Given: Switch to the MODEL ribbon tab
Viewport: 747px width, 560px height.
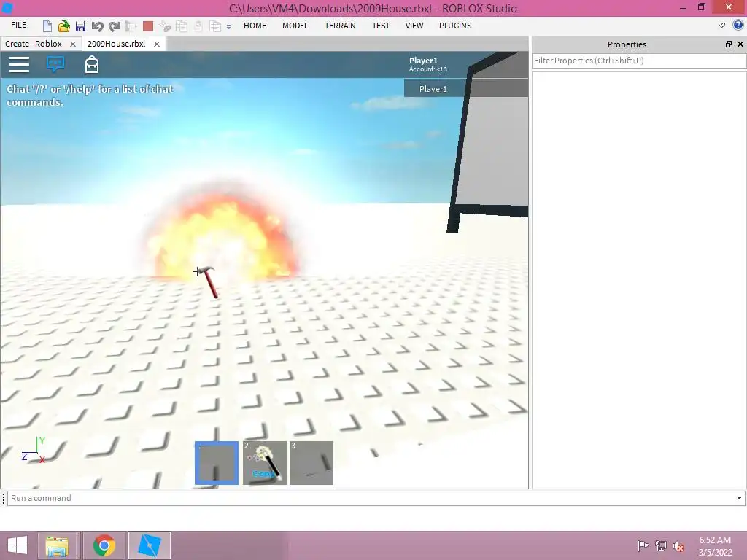Looking at the screenshot, I should click(295, 26).
